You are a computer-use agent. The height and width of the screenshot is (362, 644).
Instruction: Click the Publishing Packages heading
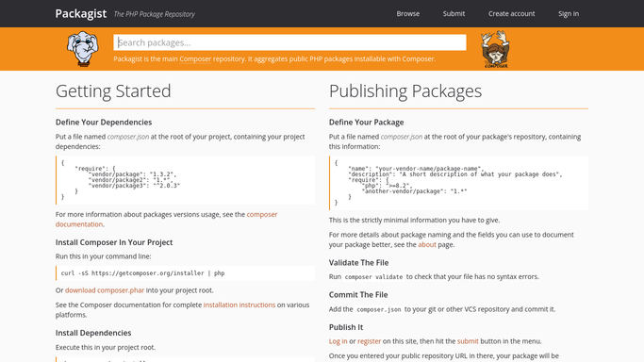405,91
